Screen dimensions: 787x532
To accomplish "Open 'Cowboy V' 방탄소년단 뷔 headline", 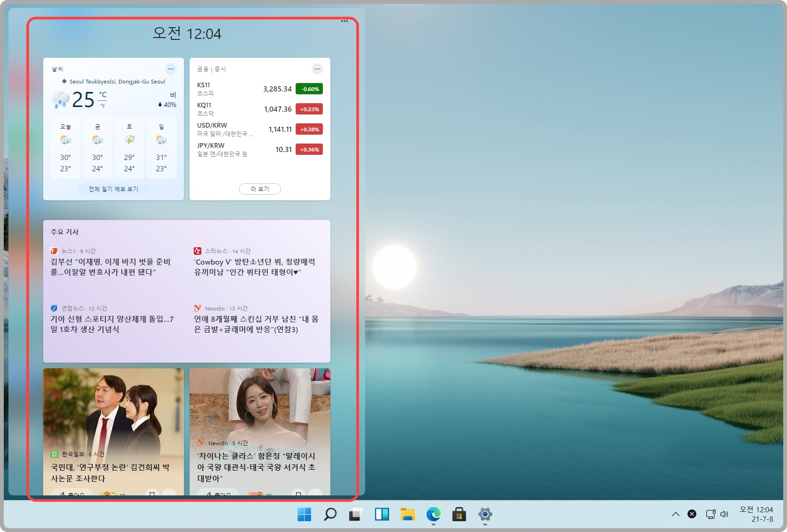I will click(255, 267).
